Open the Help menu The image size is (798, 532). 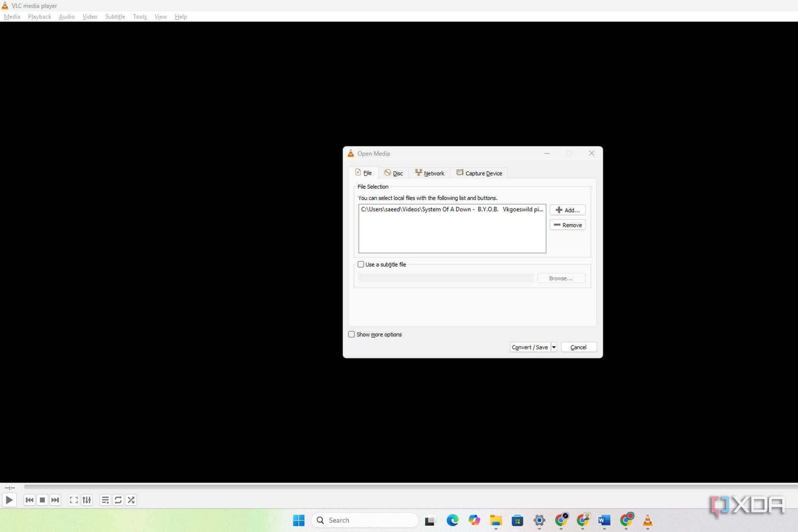(181, 17)
